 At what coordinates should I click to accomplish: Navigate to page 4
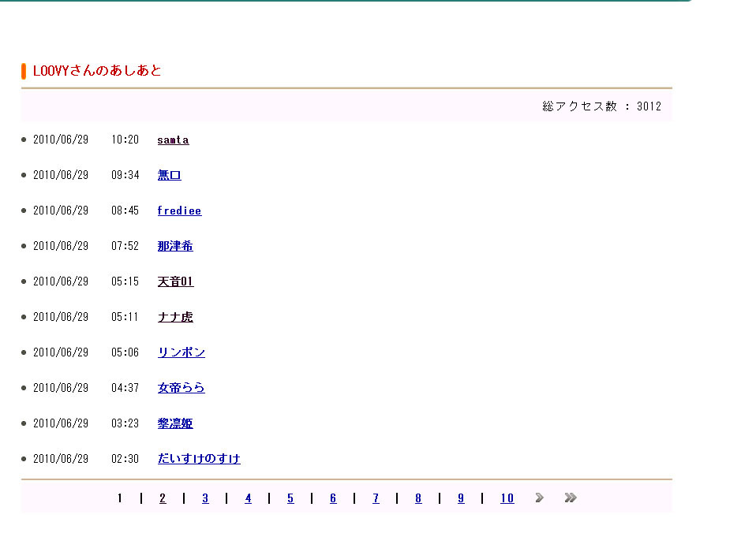pyautogui.click(x=248, y=498)
